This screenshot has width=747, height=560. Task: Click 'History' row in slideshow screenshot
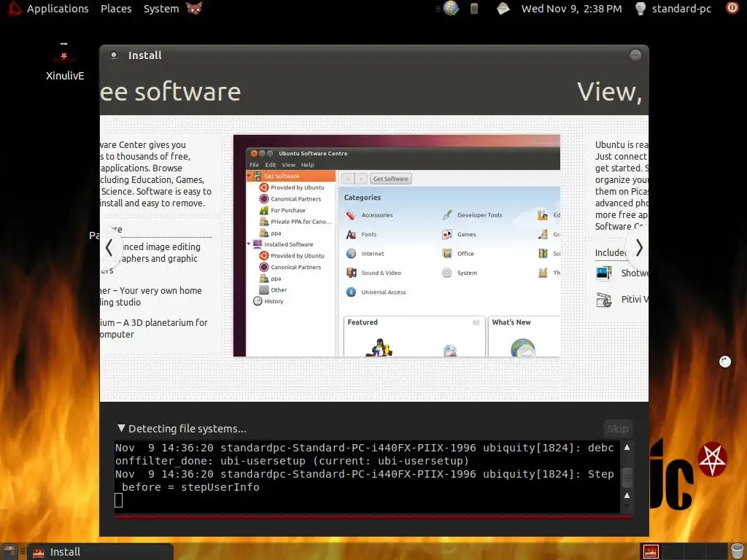[x=268, y=301]
